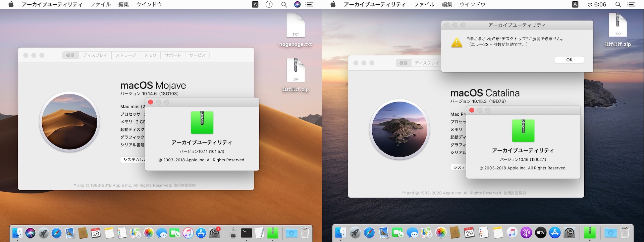Click OK in the Archive Utility error dialog
This screenshot has height=242, width=644.
coord(569,60)
